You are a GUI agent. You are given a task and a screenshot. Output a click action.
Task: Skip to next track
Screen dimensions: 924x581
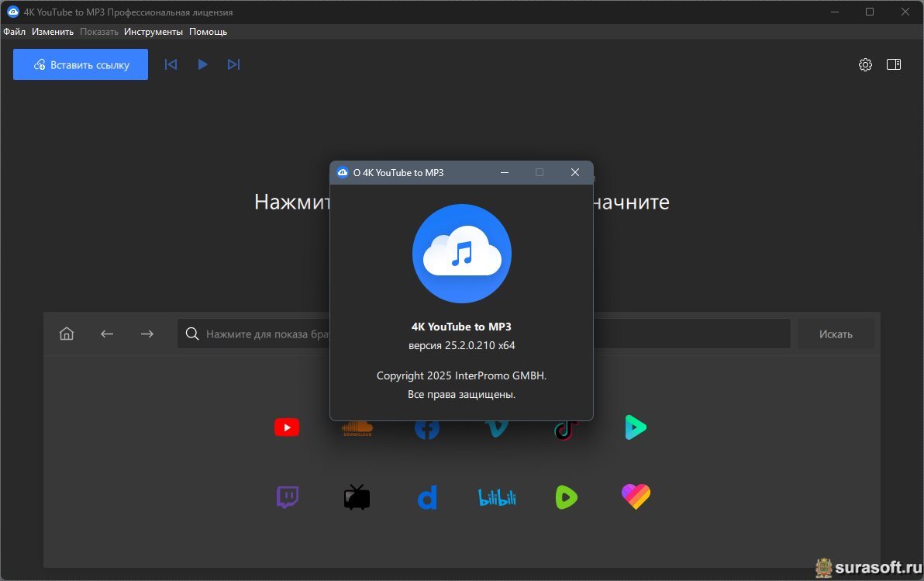point(233,64)
